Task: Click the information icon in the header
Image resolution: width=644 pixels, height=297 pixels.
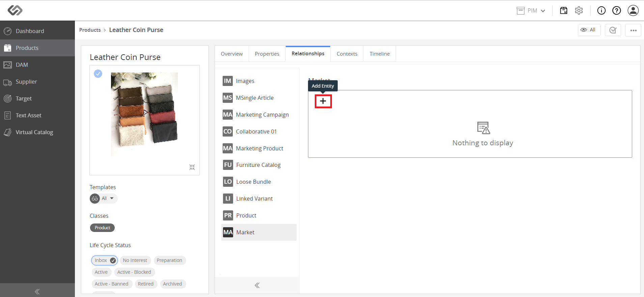Action: [x=601, y=10]
